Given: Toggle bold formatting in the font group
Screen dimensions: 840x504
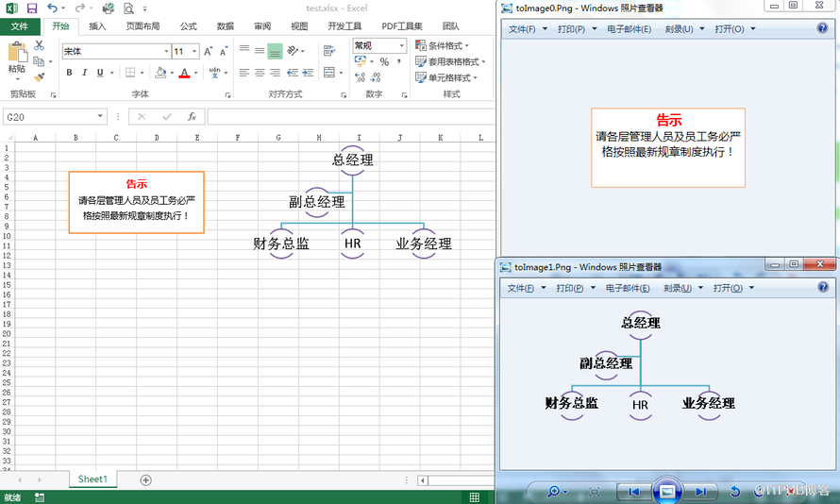Looking at the screenshot, I should click(x=69, y=73).
